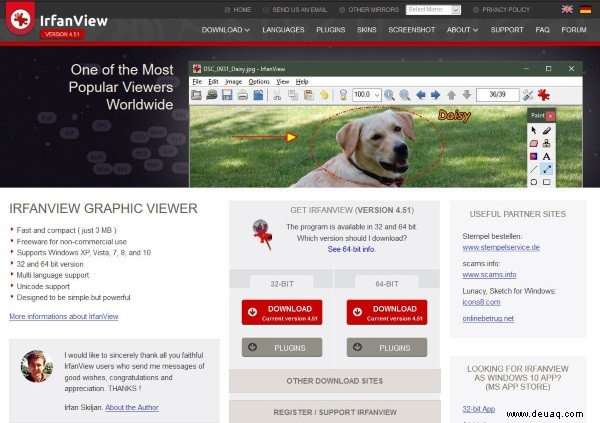Click the Print icon in the IrfanView toolbar
This screenshot has width=600, height=423.
[x=243, y=95]
